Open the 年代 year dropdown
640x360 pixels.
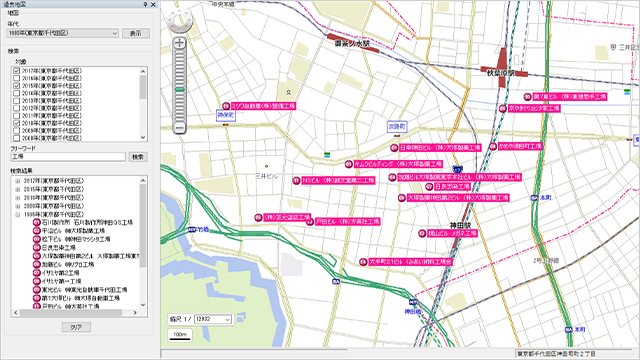point(62,33)
